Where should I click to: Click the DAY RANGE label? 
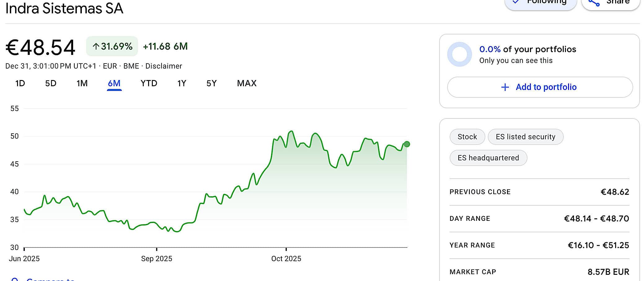tap(470, 219)
